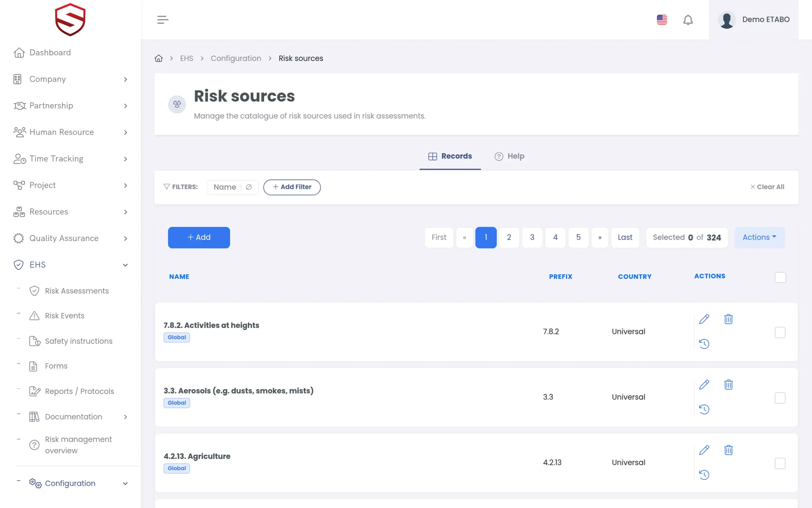
Task: Click the Configuration breadcrumb link
Action: [236, 58]
